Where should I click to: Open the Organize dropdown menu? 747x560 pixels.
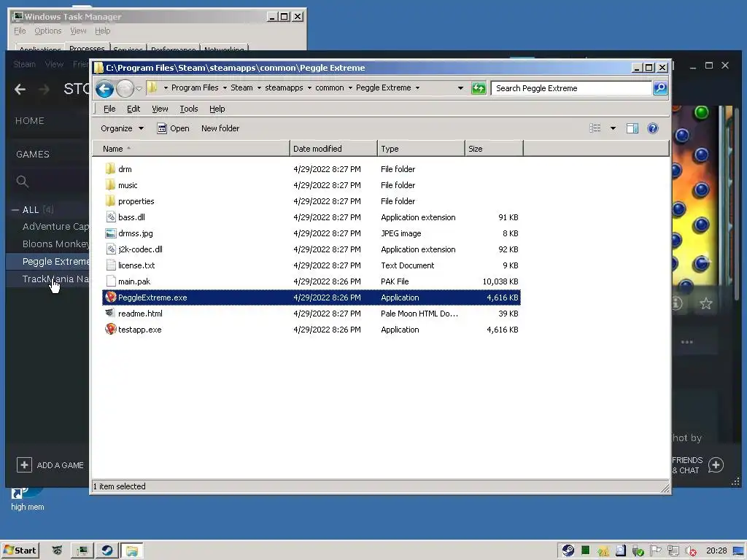coord(122,128)
